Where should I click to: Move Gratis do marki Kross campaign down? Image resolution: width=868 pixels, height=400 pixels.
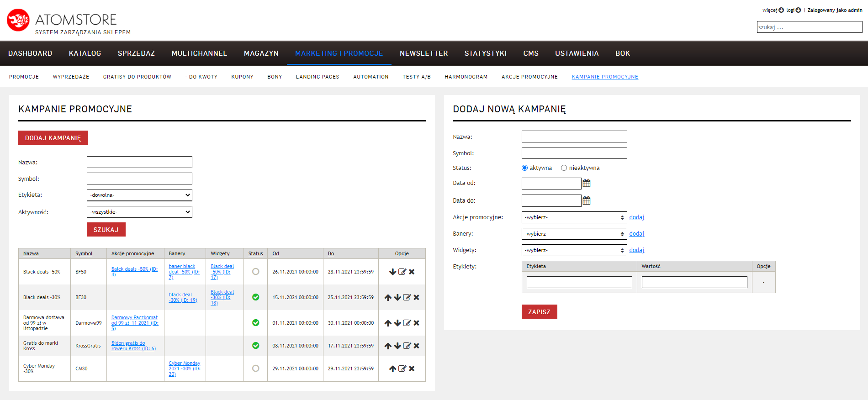point(397,346)
